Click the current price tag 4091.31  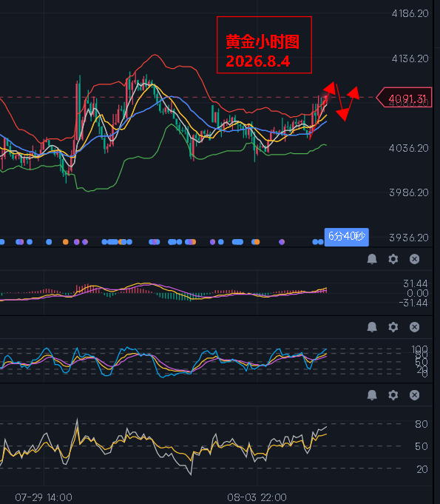pos(404,98)
